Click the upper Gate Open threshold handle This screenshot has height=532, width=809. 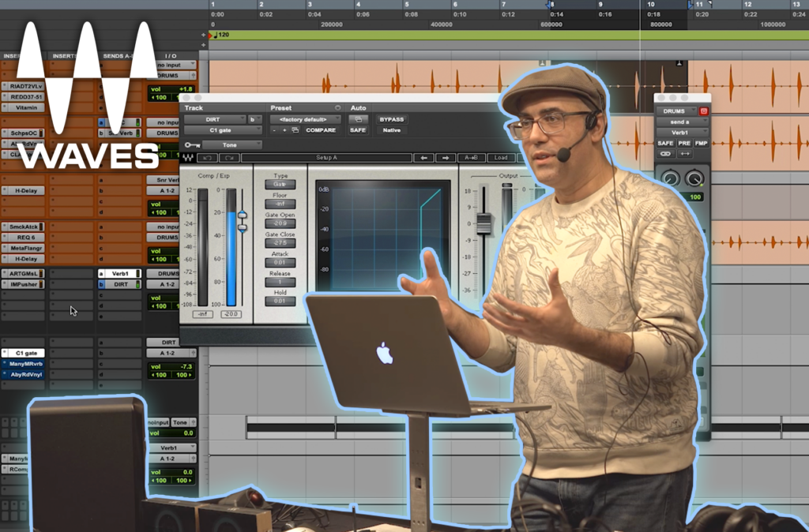point(242,215)
